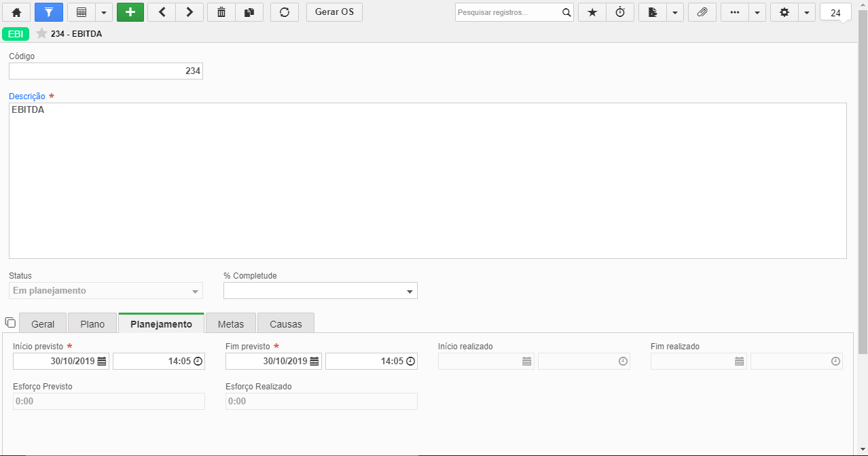This screenshot has height=456, width=868.
Task: Open the Status dropdown Em planejamento
Action: coord(106,291)
